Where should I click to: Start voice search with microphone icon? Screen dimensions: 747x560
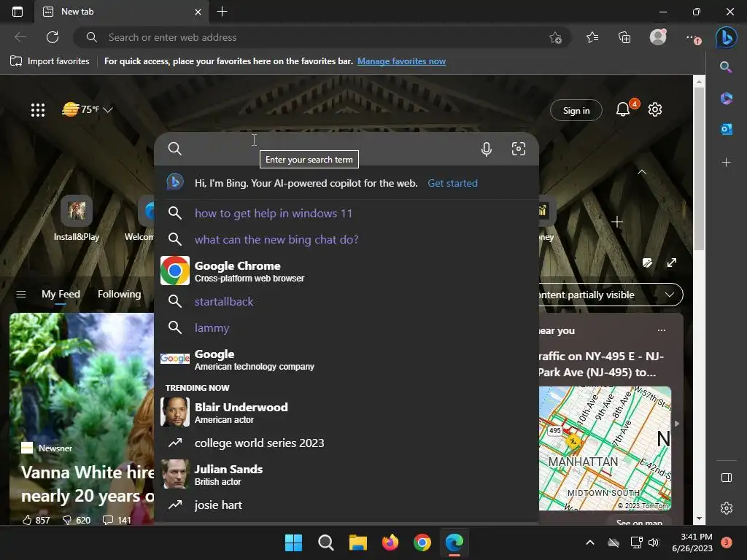pos(487,149)
